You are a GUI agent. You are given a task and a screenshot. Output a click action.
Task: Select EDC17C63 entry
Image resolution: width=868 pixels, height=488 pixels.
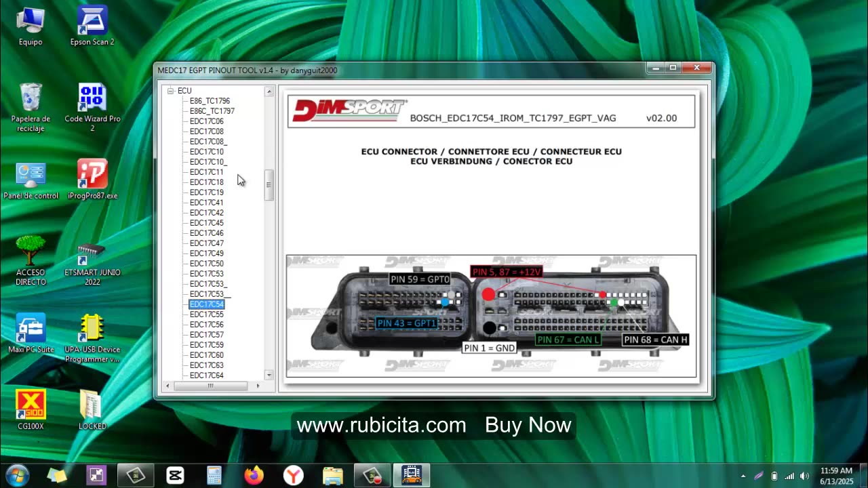pos(206,365)
